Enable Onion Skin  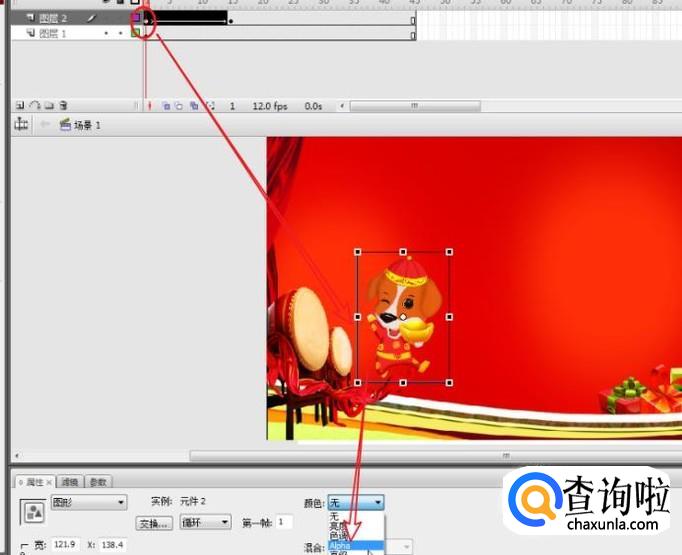coord(166,106)
